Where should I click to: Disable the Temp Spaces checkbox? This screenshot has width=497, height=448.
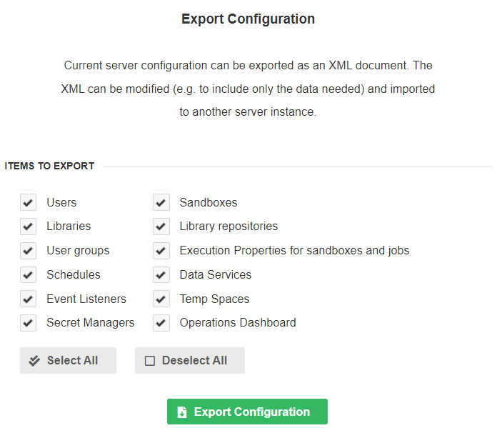161,299
